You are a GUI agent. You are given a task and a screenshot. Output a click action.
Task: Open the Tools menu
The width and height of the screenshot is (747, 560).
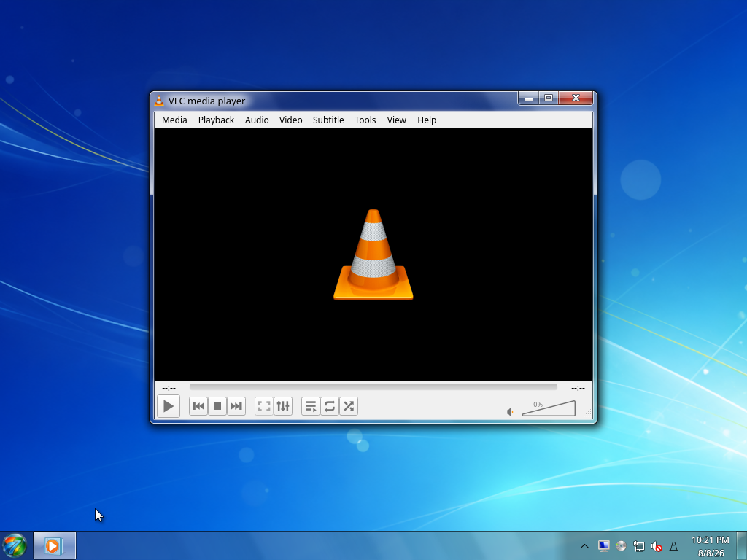[365, 120]
